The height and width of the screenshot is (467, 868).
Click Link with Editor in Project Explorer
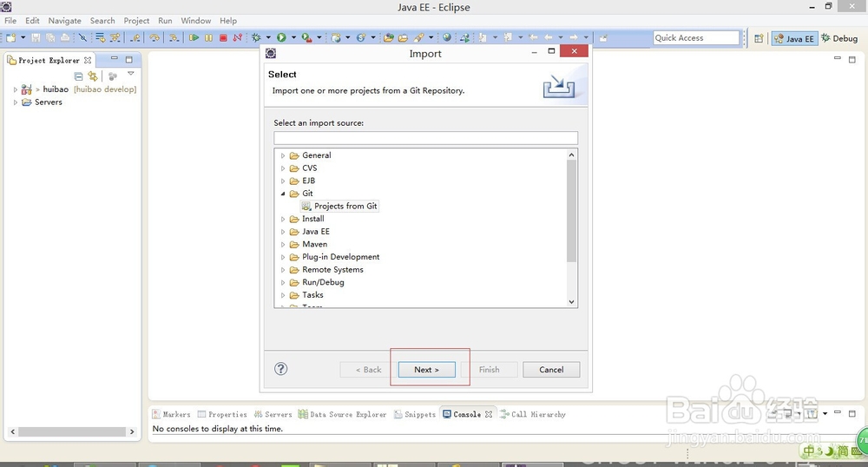point(93,76)
